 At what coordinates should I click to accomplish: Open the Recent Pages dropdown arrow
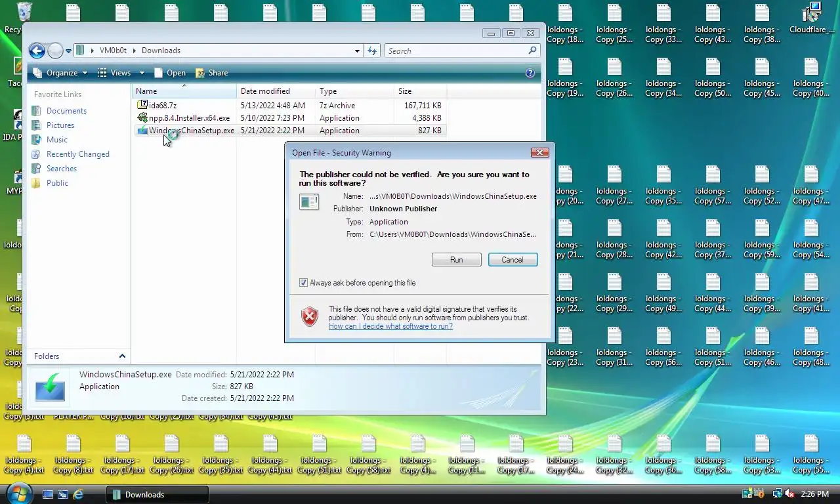pyautogui.click(x=68, y=51)
